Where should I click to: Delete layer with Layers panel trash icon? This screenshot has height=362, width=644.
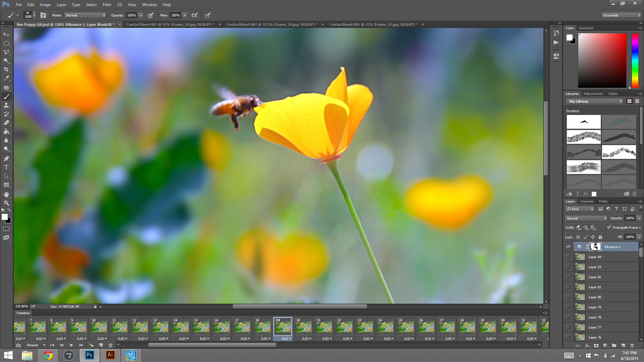(632, 346)
